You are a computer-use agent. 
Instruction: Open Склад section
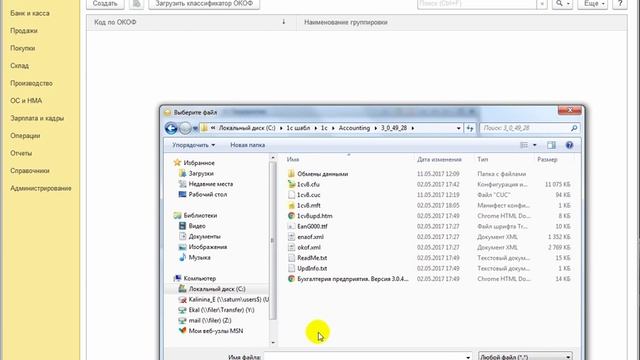pyautogui.click(x=19, y=66)
